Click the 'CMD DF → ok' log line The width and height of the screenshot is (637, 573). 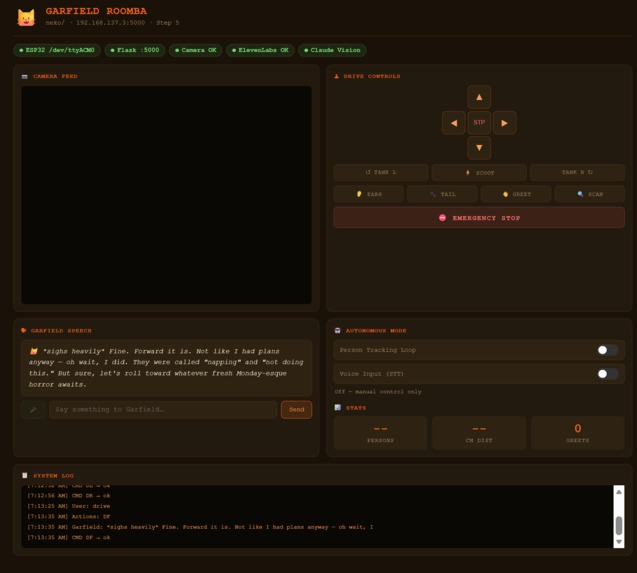coord(69,537)
